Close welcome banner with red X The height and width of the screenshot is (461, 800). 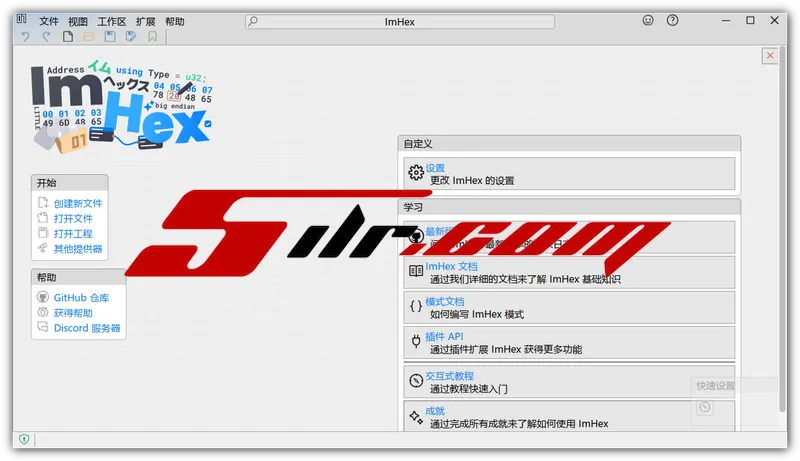click(770, 56)
